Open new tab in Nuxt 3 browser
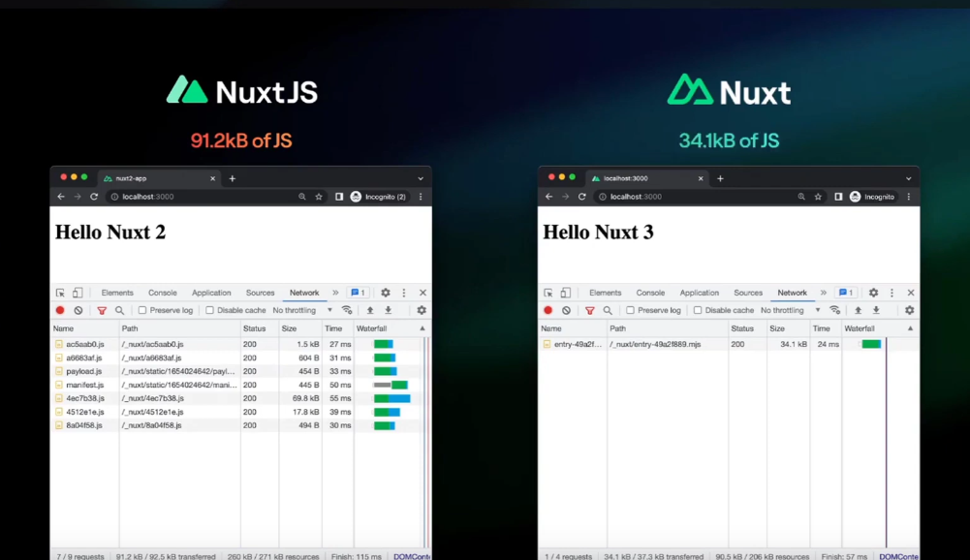Screen dimensions: 970x560 721,178
